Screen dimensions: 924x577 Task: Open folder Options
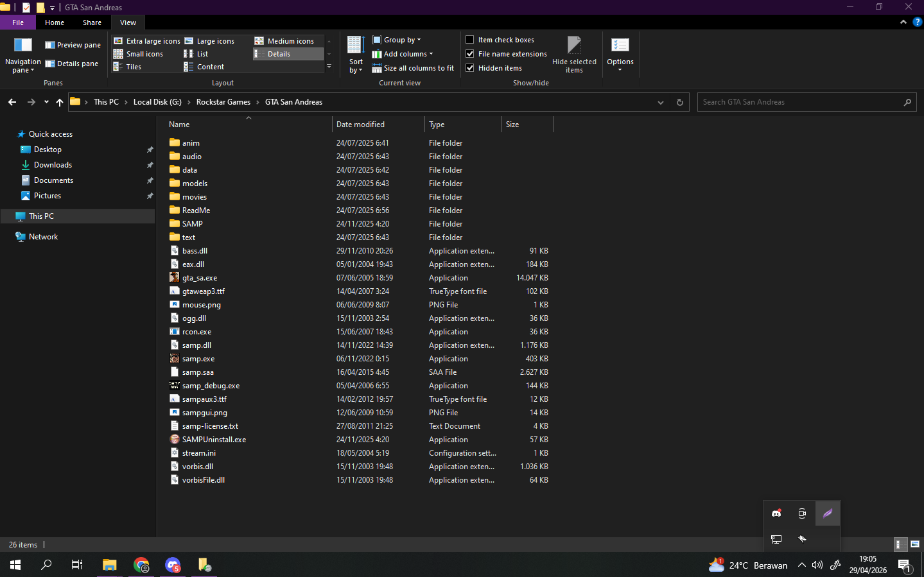620,55
